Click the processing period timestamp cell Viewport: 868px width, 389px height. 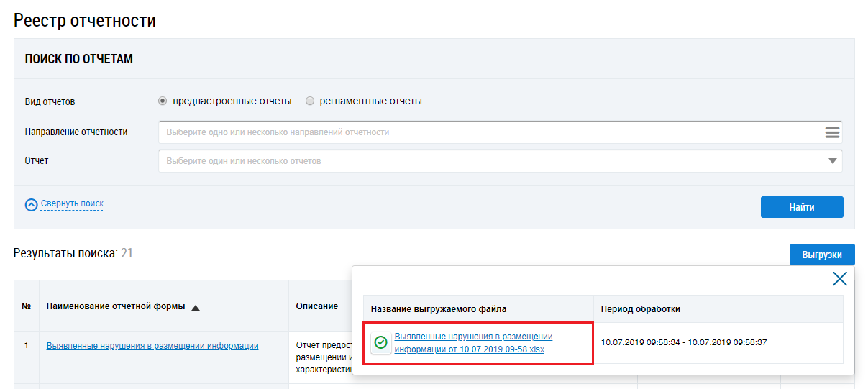683,342
